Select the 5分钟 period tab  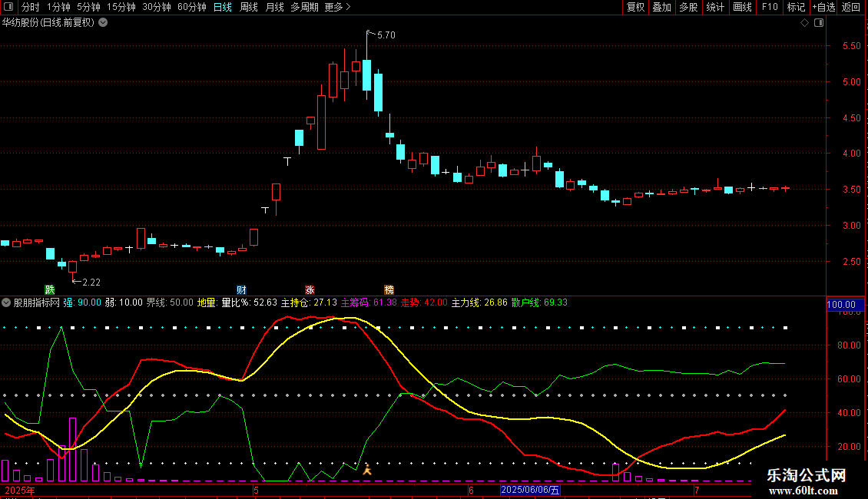[x=88, y=7]
